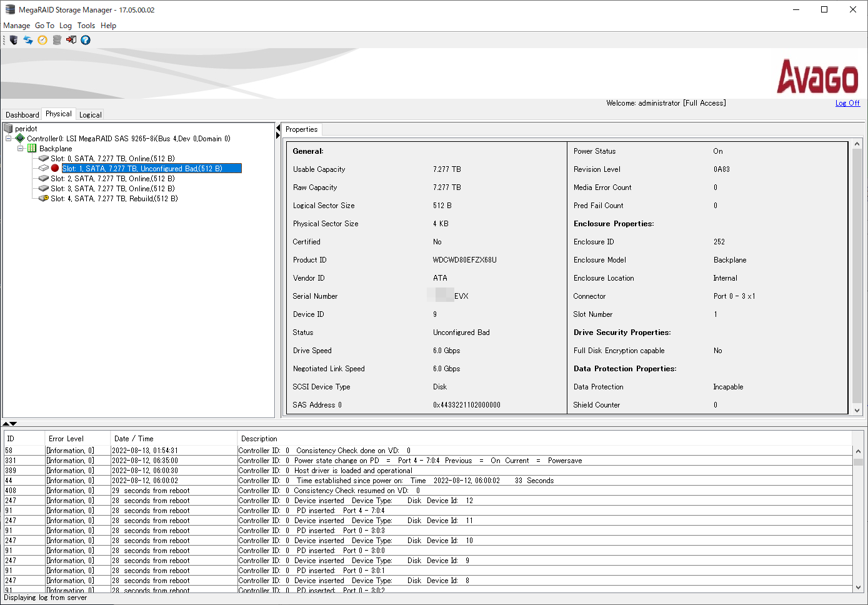Select the Slot 3 Online drive row

[x=112, y=189]
